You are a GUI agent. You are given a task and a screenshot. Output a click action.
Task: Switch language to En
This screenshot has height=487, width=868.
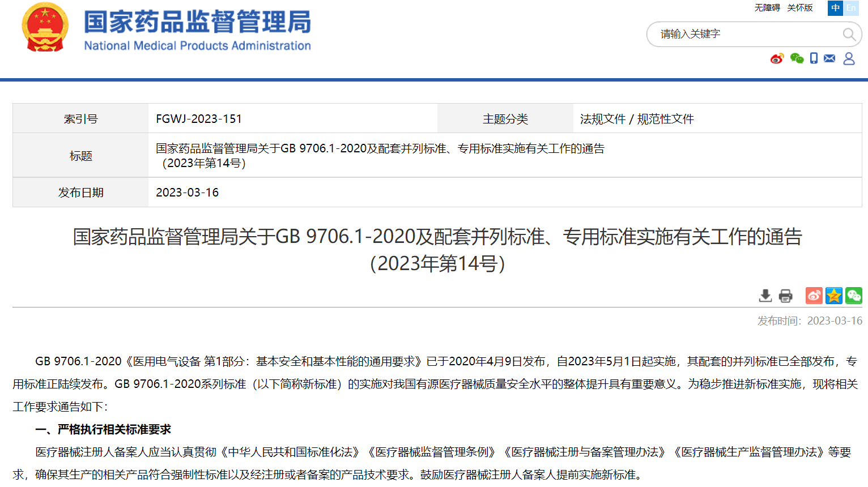click(851, 8)
